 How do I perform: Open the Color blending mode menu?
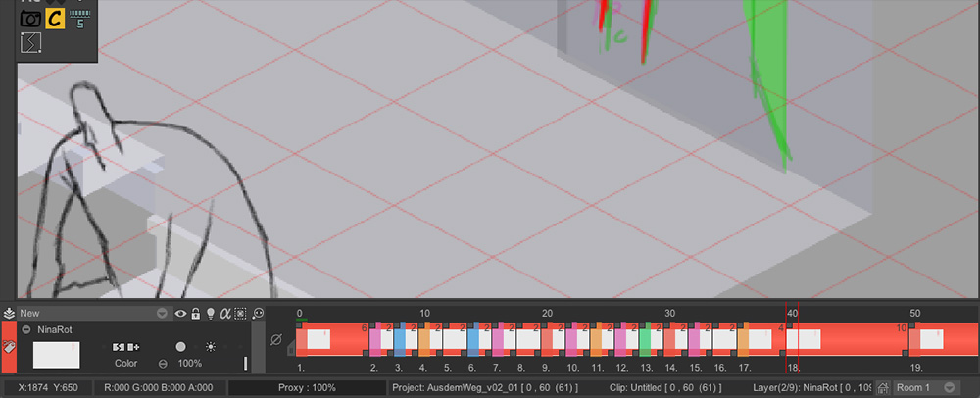pyautogui.click(x=125, y=363)
